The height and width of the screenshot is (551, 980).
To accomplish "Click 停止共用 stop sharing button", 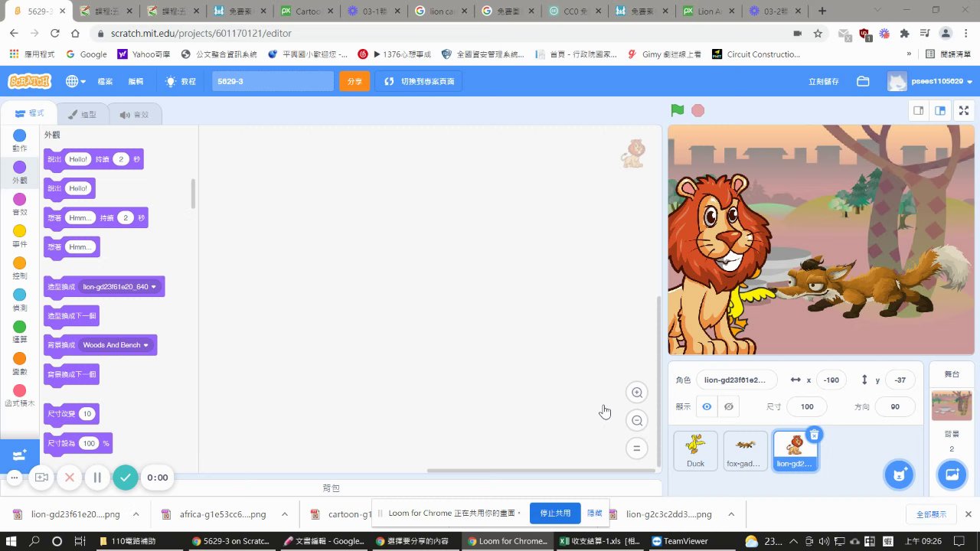I will (x=555, y=513).
